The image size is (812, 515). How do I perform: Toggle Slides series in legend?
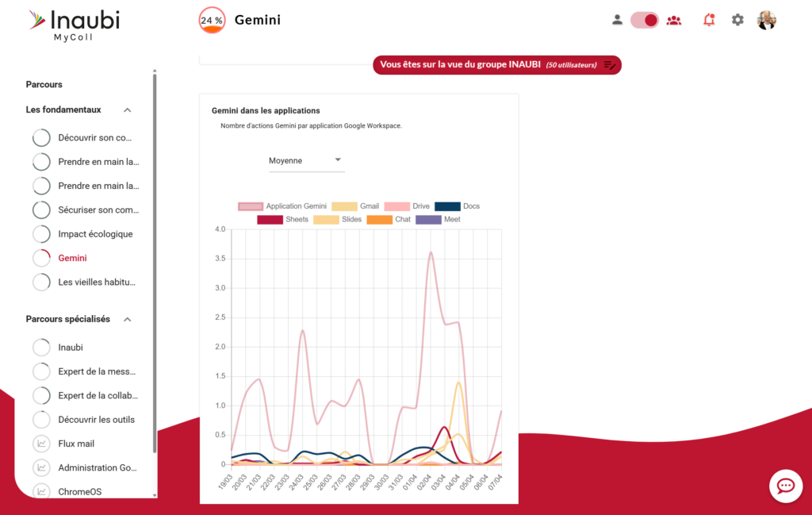[x=338, y=220]
